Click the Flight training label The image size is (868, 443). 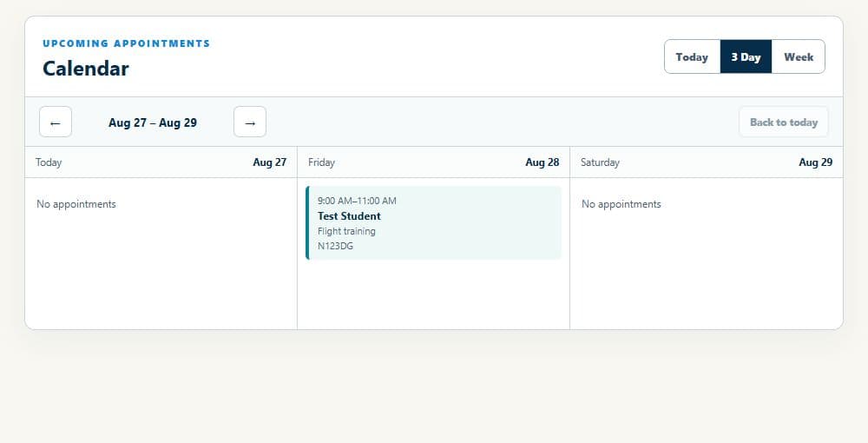[346, 231]
